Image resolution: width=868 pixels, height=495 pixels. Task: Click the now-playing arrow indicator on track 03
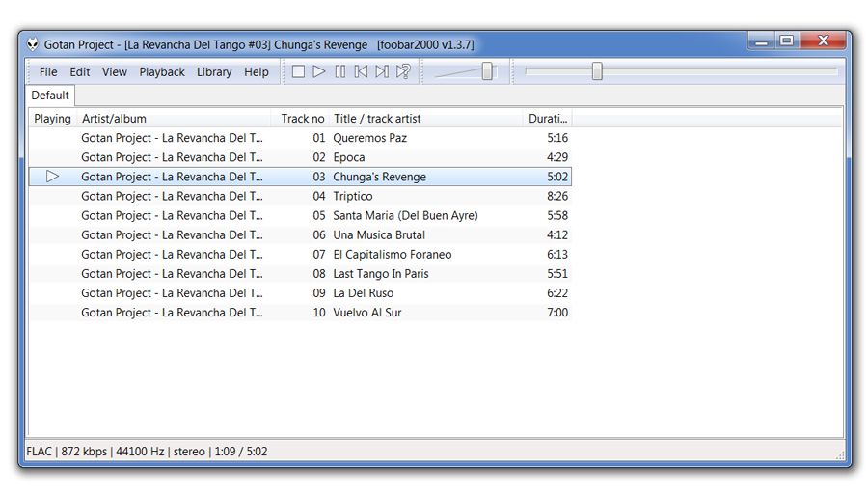tap(52, 177)
